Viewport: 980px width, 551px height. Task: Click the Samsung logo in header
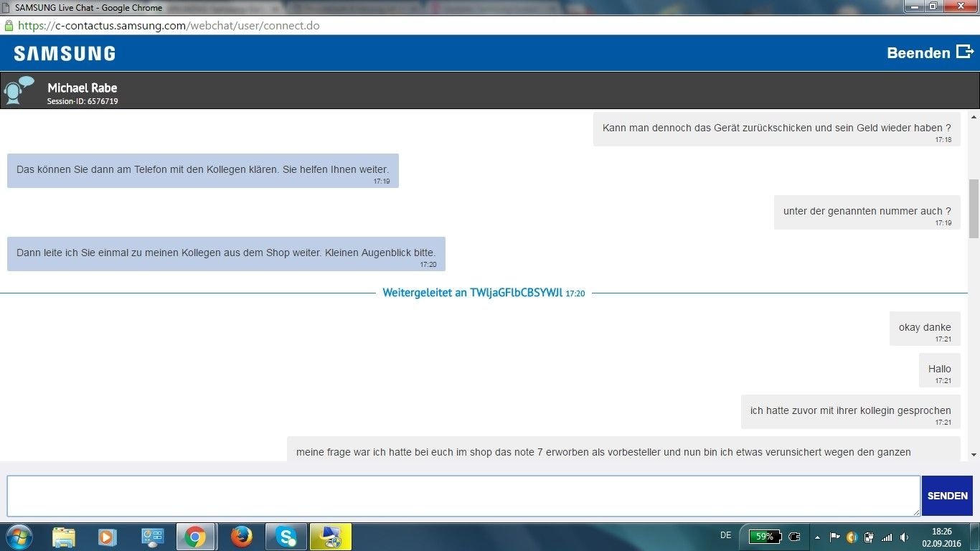tap(65, 53)
